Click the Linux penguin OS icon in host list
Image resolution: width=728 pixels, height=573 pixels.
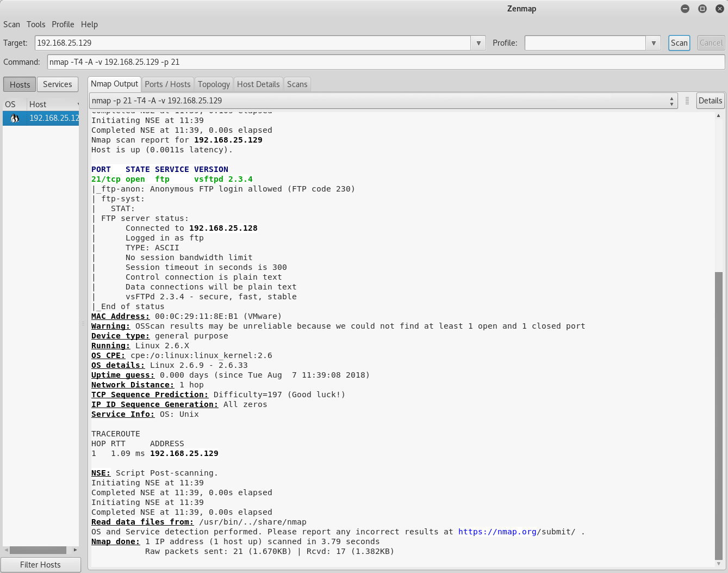point(15,118)
